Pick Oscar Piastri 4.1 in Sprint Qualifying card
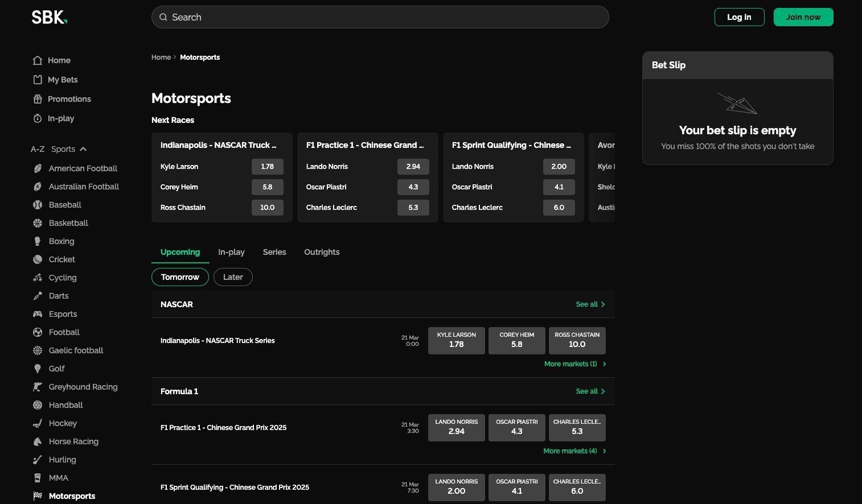The image size is (862, 504). [x=559, y=187]
